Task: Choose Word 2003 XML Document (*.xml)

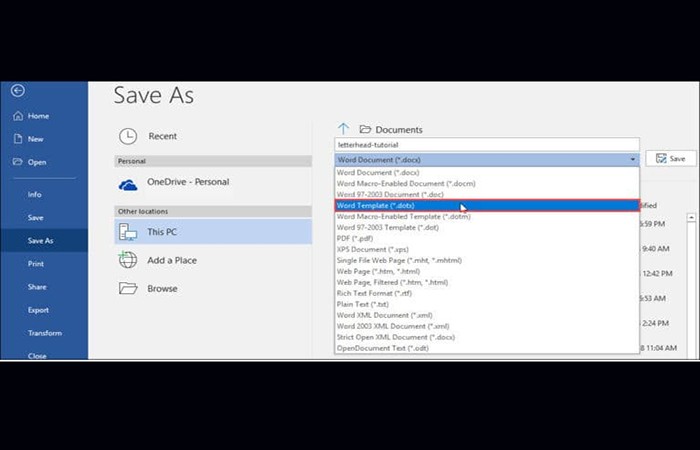Action: click(x=487, y=326)
